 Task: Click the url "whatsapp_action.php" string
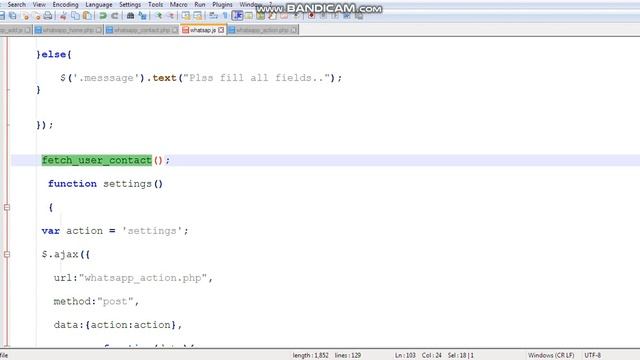(x=143, y=278)
